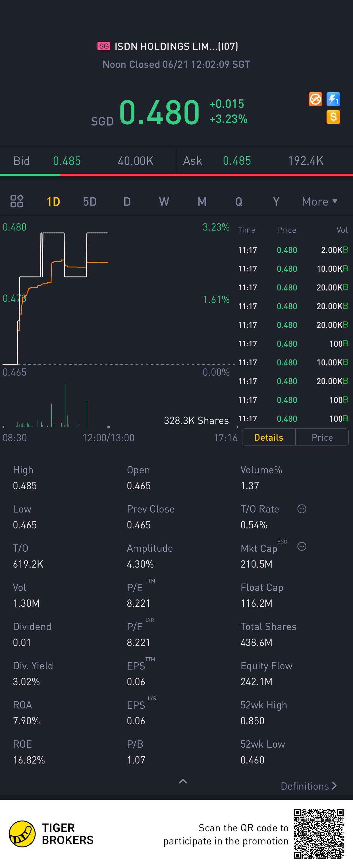Open Definitions page link
The width and height of the screenshot is (353, 868).
[x=308, y=786]
